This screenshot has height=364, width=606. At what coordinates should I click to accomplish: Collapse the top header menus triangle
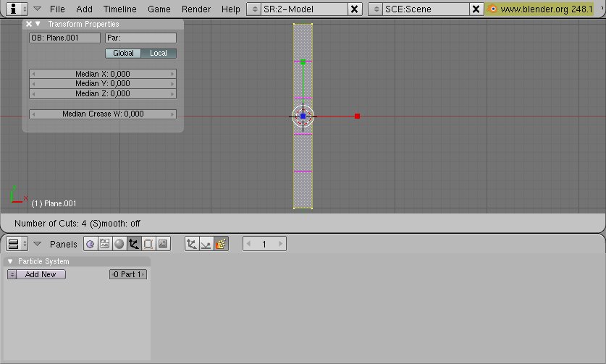coord(37,9)
